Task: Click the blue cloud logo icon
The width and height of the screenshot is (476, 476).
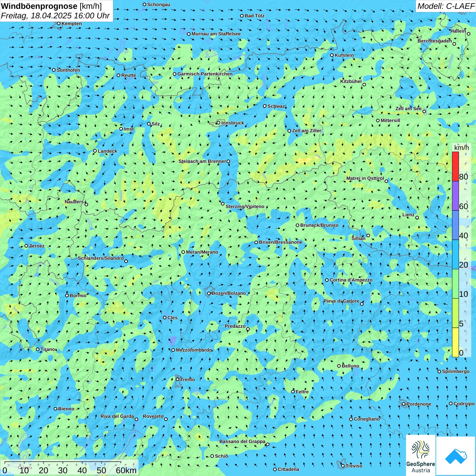Action: coord(456,456)
